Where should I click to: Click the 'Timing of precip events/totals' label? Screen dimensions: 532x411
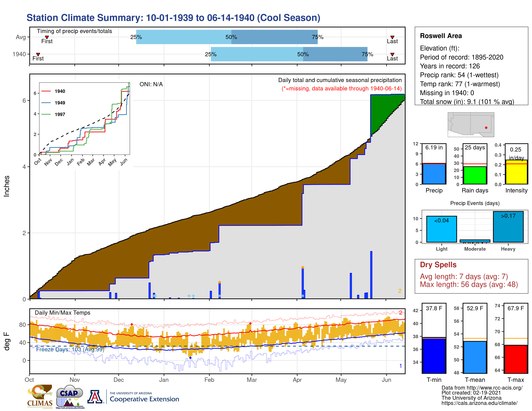pos(74,31)
